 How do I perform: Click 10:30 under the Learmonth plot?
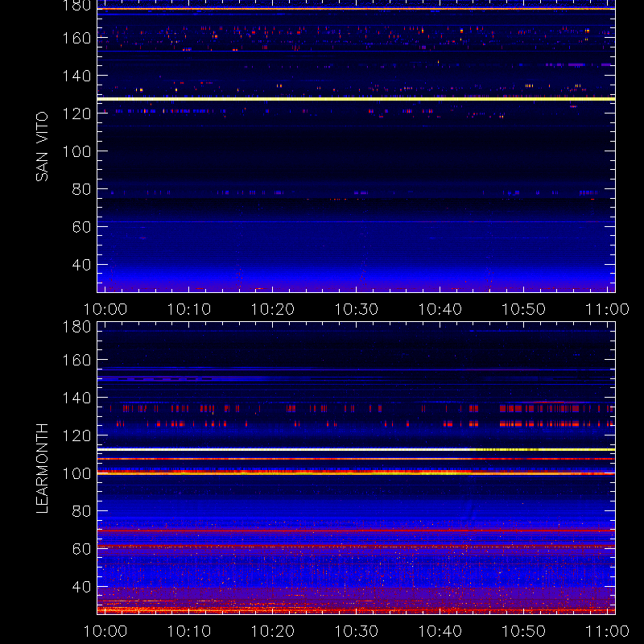[x=356, y=631]
